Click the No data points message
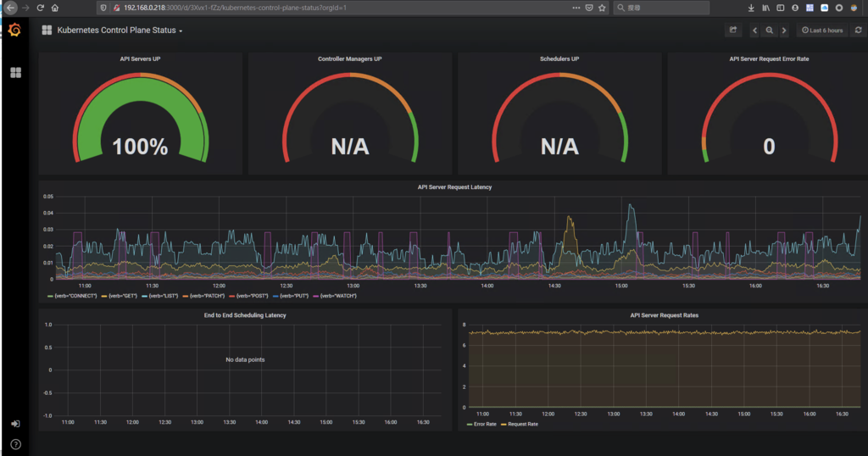Screen dimensions: 868x456 point(245,359)
